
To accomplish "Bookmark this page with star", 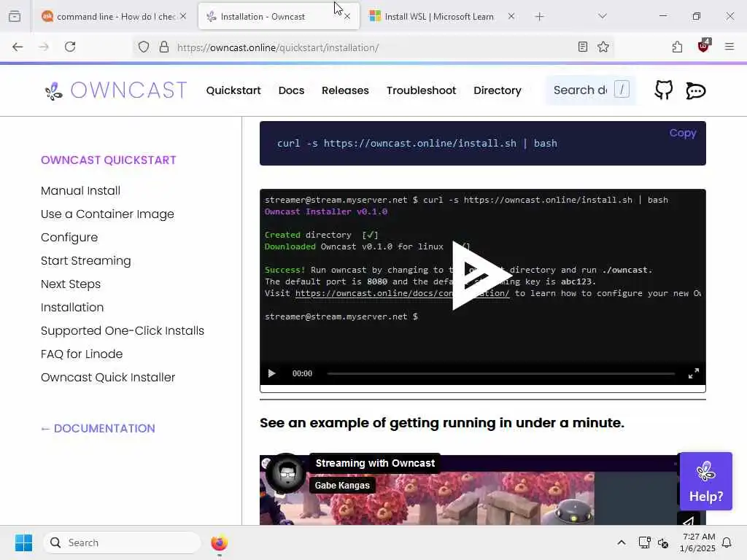I will tap(603, 47).
